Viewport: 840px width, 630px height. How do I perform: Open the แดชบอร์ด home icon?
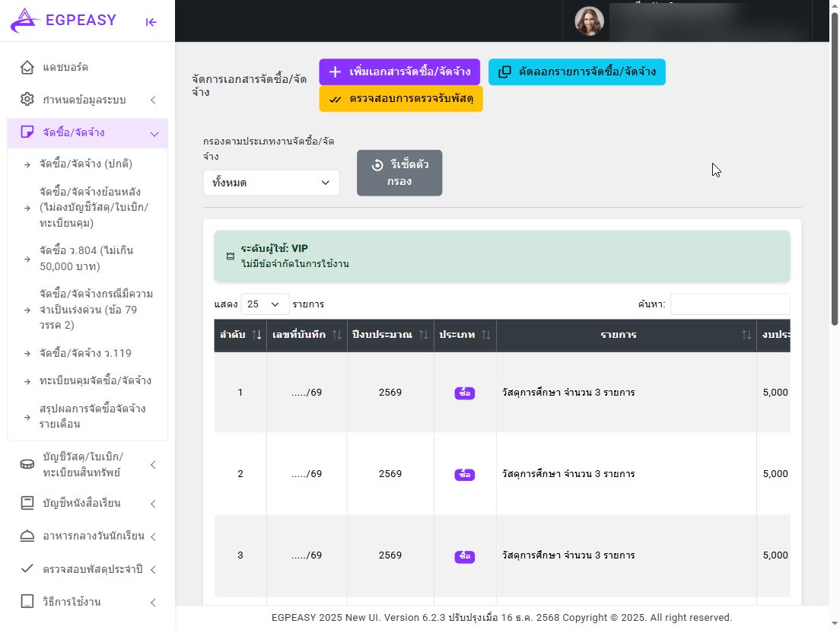(27, 68)
